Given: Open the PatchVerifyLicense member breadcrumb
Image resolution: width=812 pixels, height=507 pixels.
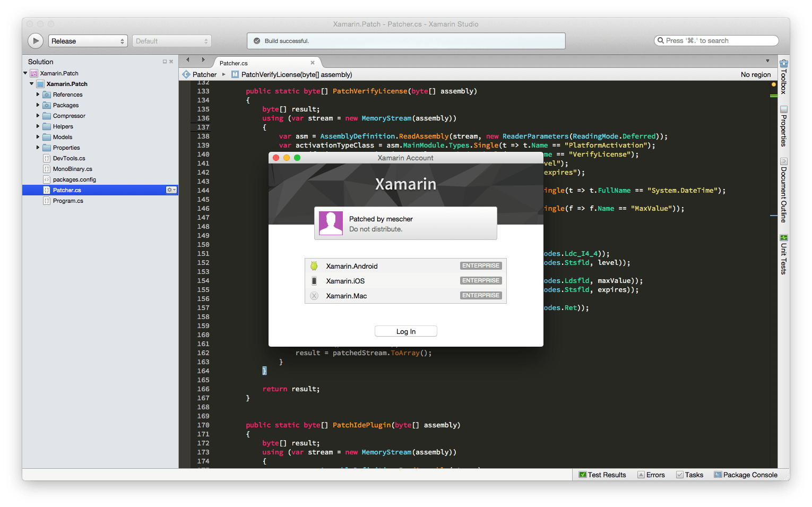Looking at the screenshot, I should [x=292, y=74].
